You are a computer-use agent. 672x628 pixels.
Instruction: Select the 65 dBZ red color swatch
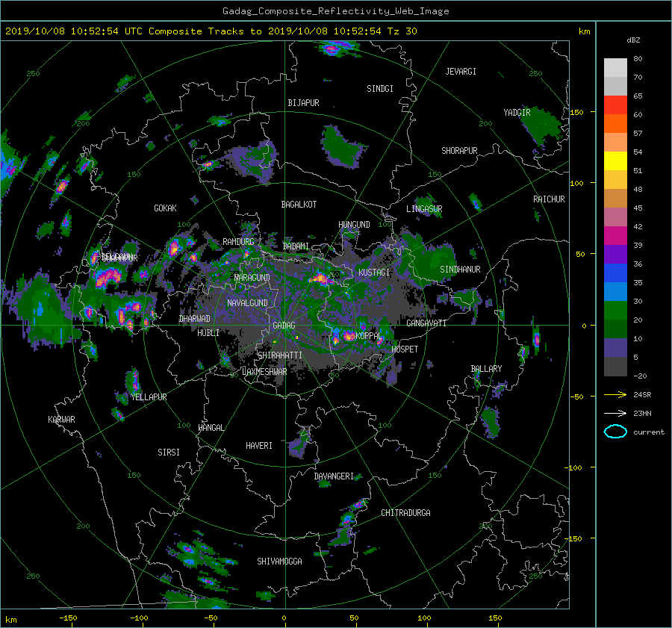[615, 105]
